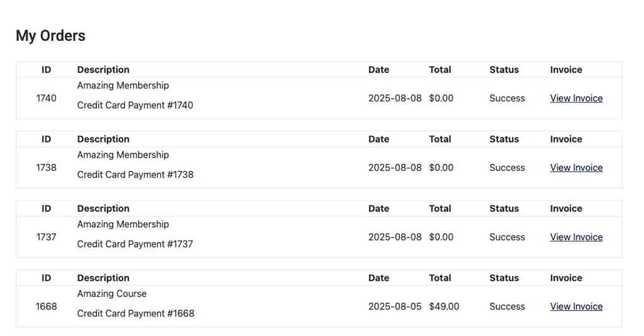Open View Invoice for order 1668
644x336 pixels.
576,306
